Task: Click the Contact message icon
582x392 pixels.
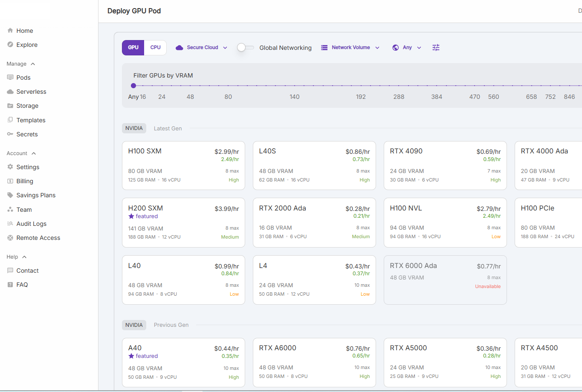Action: coord(10,271)
